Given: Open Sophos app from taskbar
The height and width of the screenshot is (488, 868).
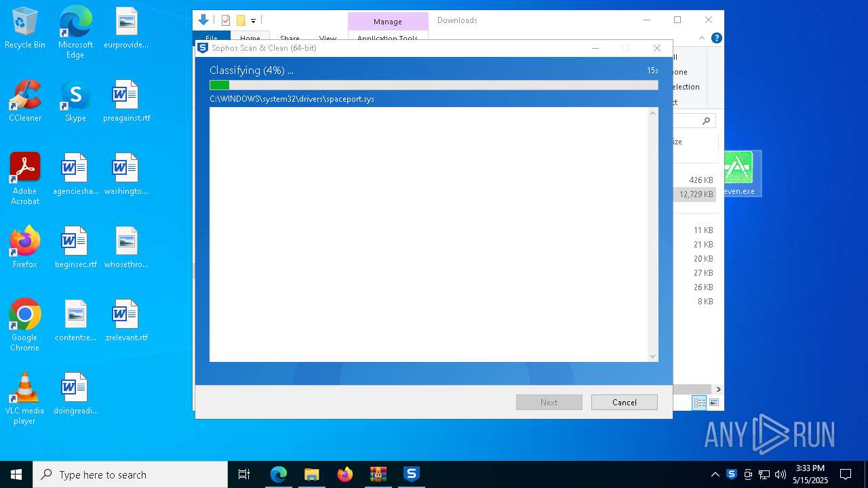Looking at the screenshot, I should (411, 474).
